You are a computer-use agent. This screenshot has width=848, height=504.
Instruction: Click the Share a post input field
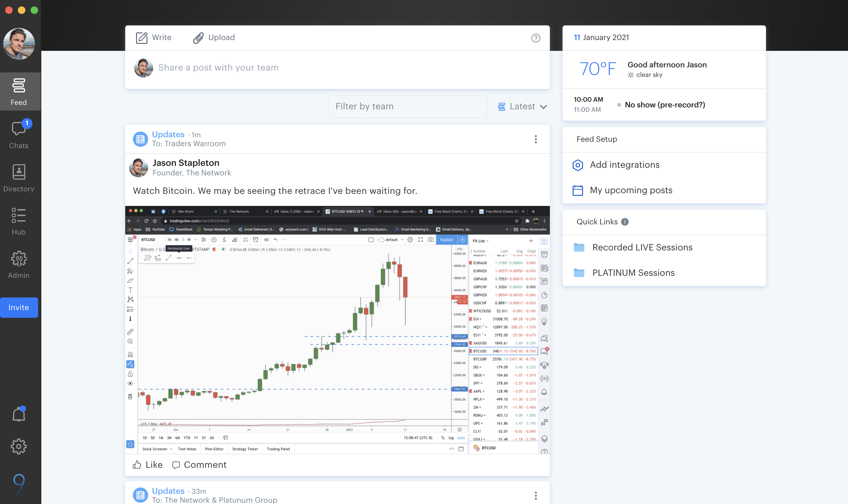(337, 68)
